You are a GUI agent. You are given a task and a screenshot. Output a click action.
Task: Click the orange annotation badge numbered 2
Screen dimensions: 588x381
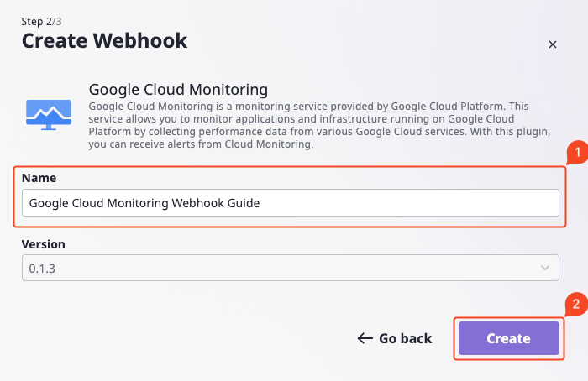pyautogui.click(x=576, y=304)
